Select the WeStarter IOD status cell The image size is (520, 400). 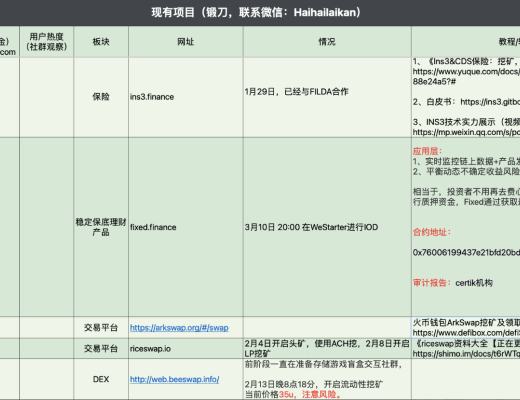click(327, 227)
